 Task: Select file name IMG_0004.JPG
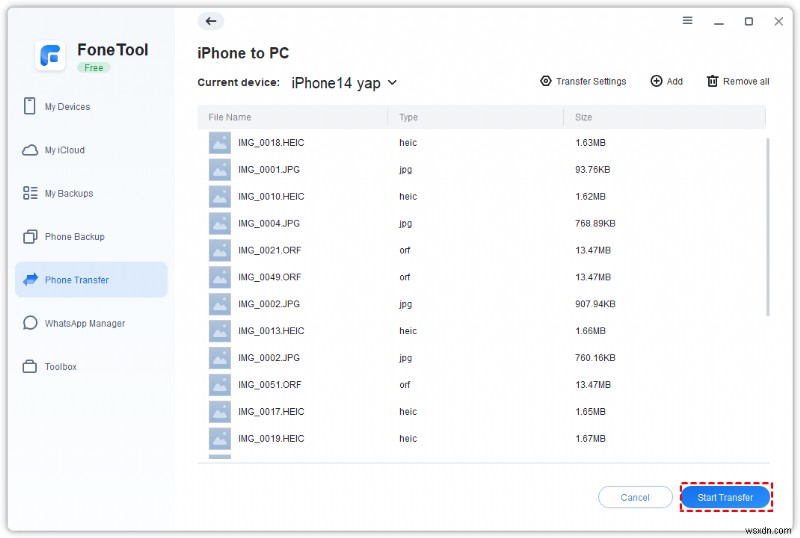269,224
